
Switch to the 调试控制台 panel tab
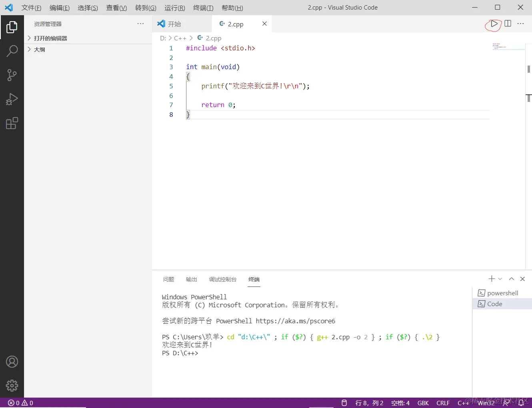223,279
